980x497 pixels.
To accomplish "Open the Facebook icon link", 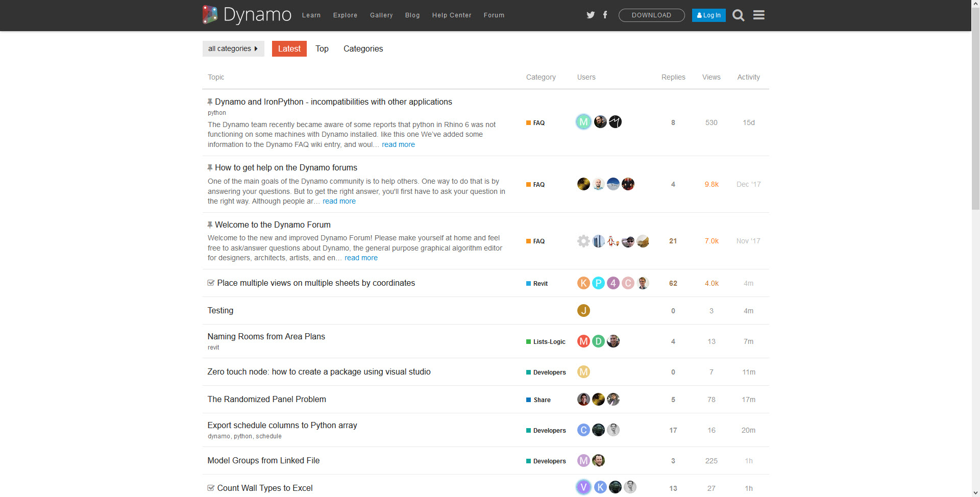I will pyautogui.click(x=605, y=15).
